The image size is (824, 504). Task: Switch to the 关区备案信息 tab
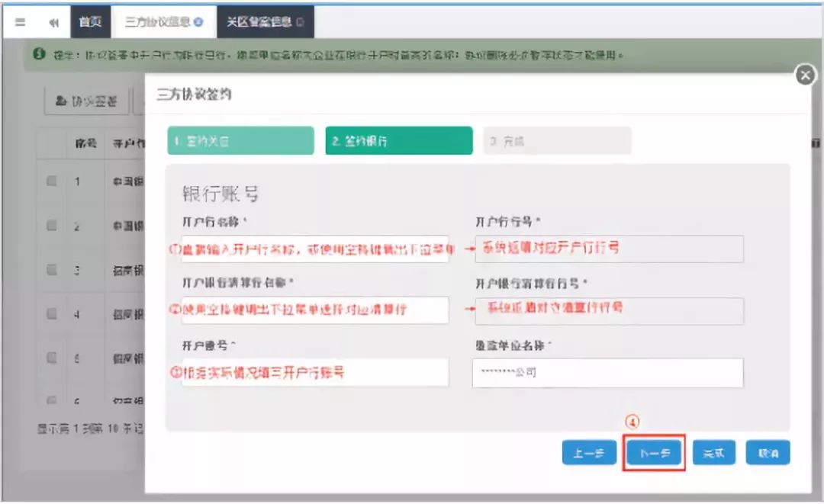coord(266,21)
